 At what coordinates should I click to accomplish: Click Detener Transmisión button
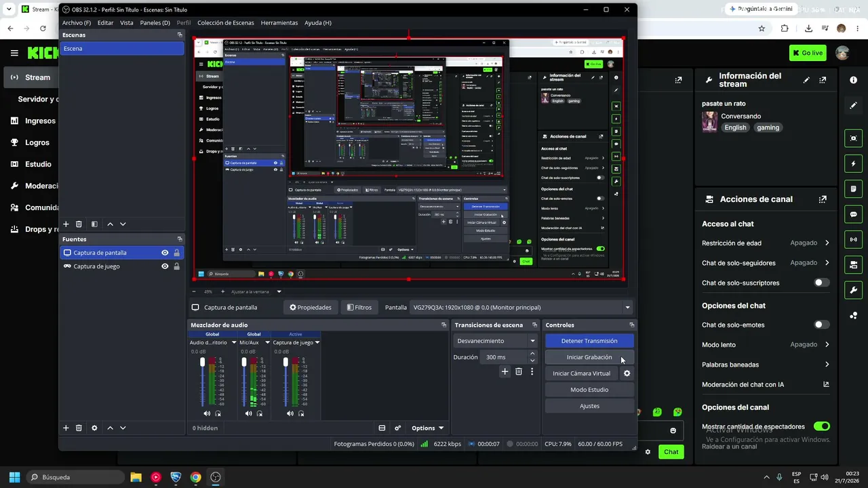589,341
